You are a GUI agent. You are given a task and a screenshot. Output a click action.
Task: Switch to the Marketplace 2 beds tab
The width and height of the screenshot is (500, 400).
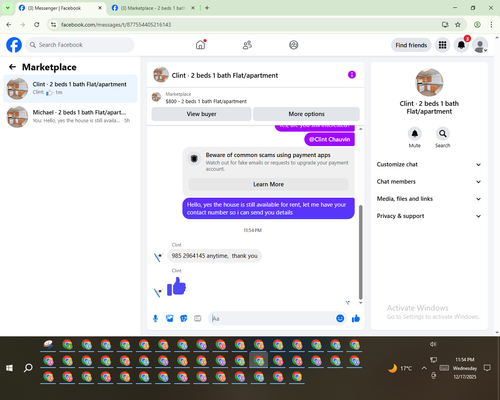(153, 8)
